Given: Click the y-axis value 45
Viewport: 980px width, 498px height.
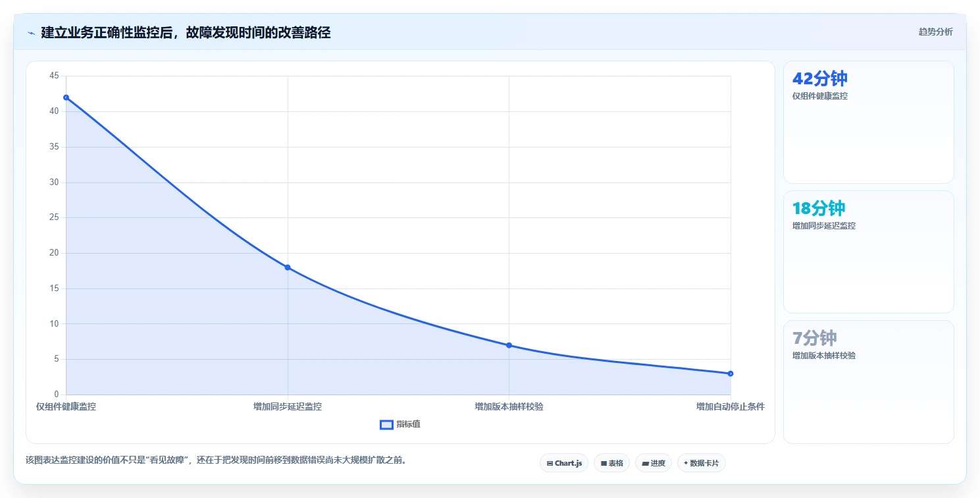Looking at the screenshot, I should click(x=54, y=76).
